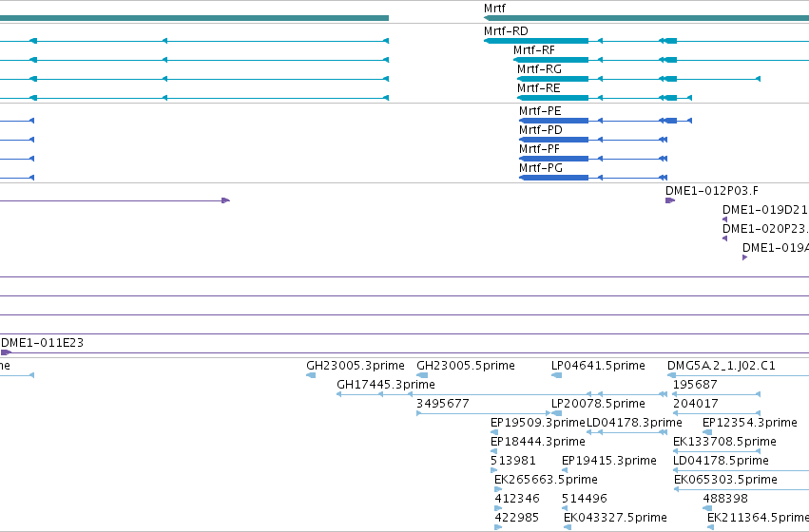Click the 513981 feature label
809x532 pixels.
coord(512,461)
